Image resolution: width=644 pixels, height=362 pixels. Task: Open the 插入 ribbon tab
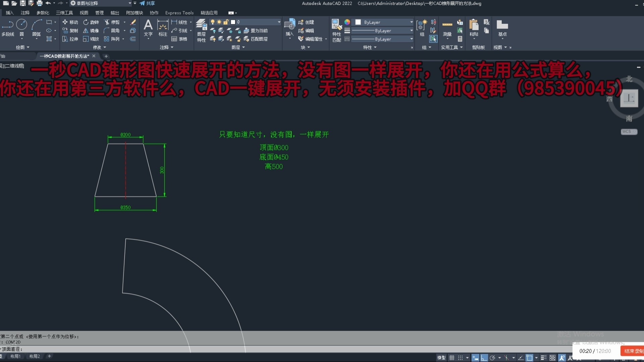click(10, 13)
